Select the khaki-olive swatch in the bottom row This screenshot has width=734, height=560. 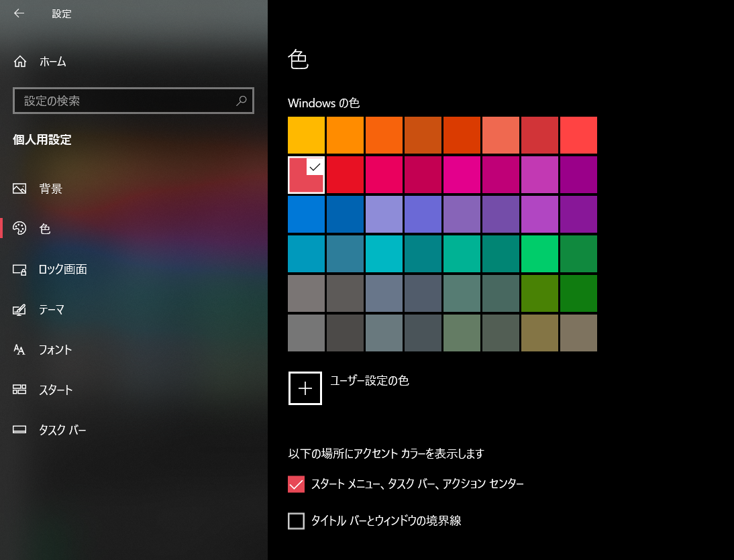(x=539, y=333)
